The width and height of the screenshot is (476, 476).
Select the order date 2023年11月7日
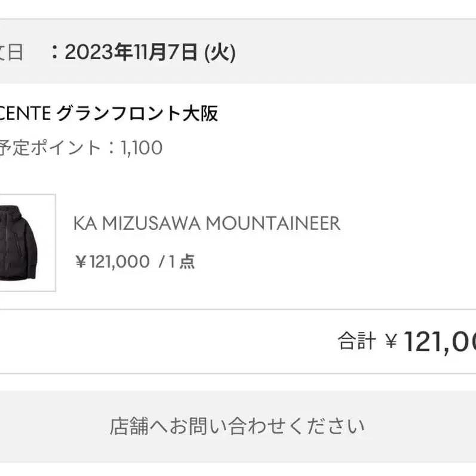tap(131, 53)
